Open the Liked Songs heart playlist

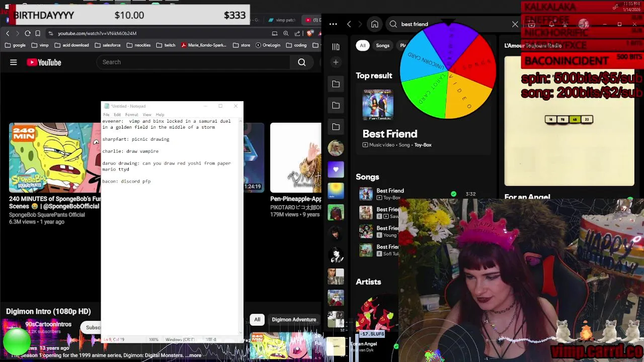(336, 169)
